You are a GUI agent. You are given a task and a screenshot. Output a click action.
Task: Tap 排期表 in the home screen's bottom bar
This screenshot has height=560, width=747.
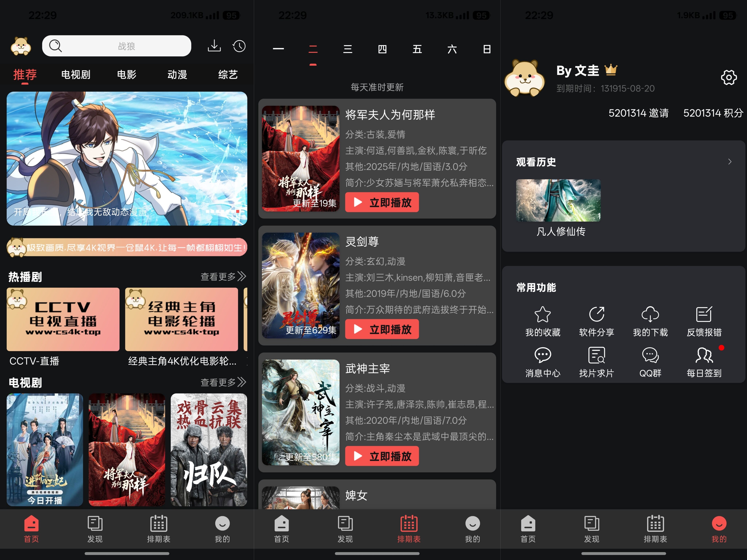(x=159, y=529)
